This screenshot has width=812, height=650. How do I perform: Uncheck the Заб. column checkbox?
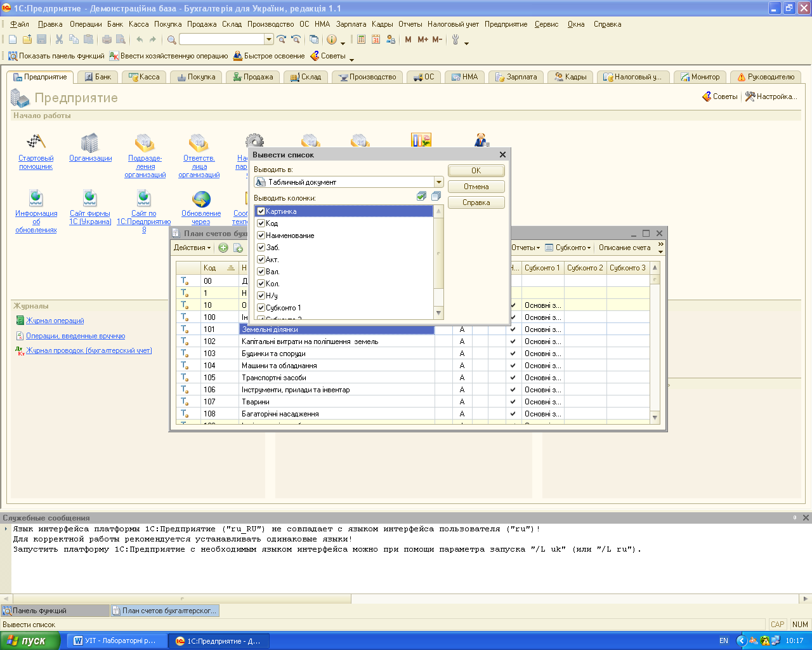pos(261,248)
